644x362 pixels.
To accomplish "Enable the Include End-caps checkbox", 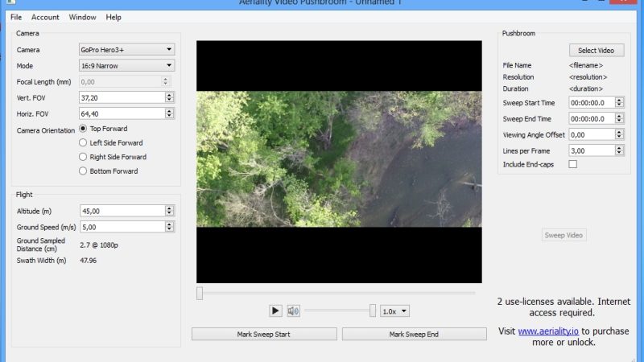I will (572, 164).
